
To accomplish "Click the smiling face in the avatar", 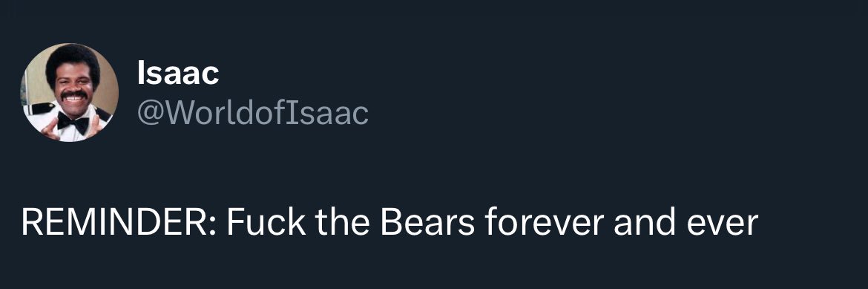I will tap(74, 88).
